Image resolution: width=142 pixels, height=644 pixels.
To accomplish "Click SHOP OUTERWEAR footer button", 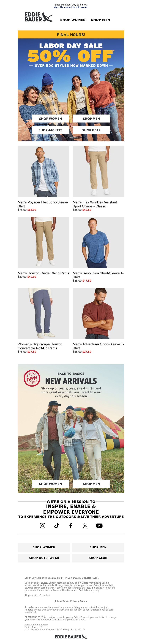I will pos(44,558).
